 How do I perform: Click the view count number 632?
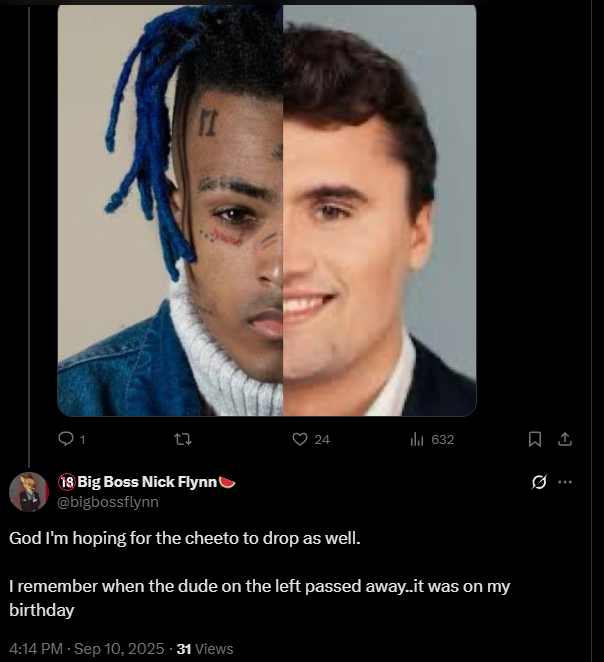click(443, 440)
